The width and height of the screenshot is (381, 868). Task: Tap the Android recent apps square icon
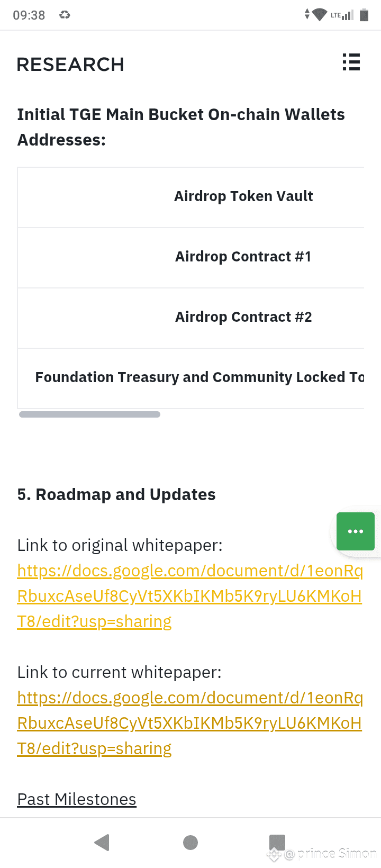[x=277, y=843]
